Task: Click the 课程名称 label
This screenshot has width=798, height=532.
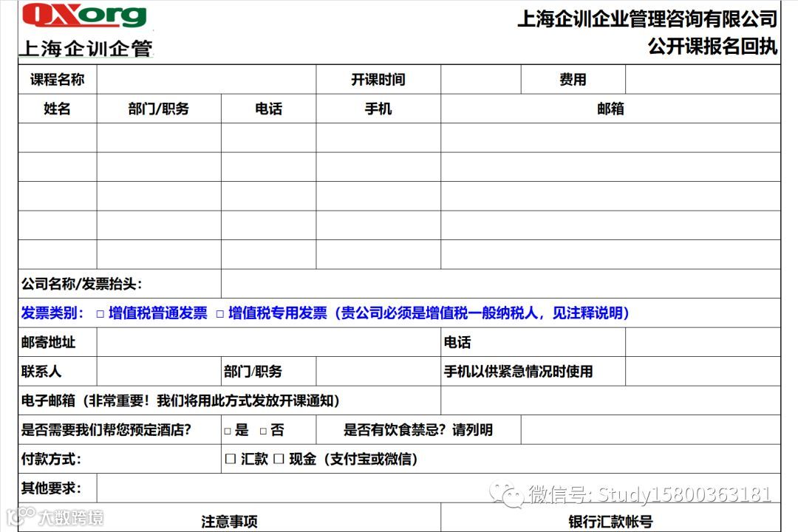Action: tap(57, 79)
